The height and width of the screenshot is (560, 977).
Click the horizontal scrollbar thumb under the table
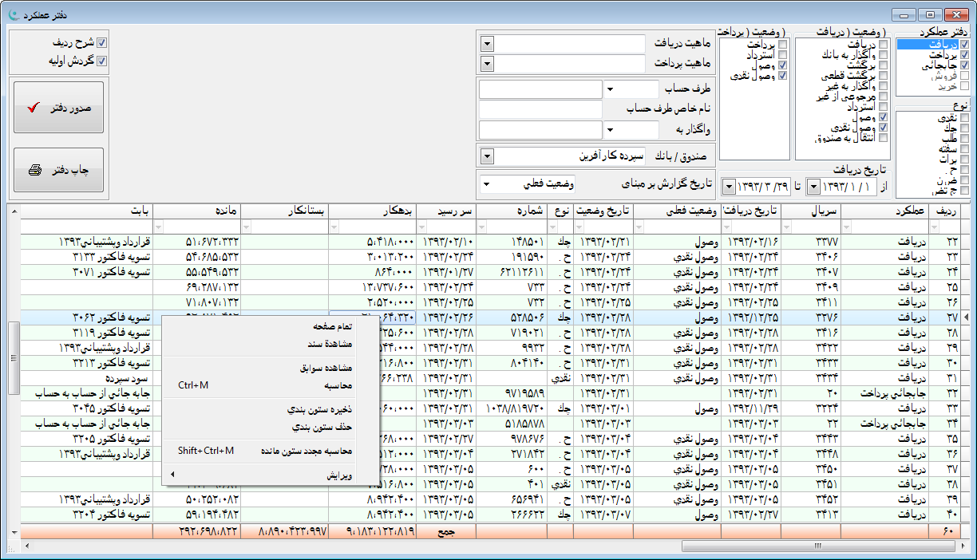[x=817, y=546]
